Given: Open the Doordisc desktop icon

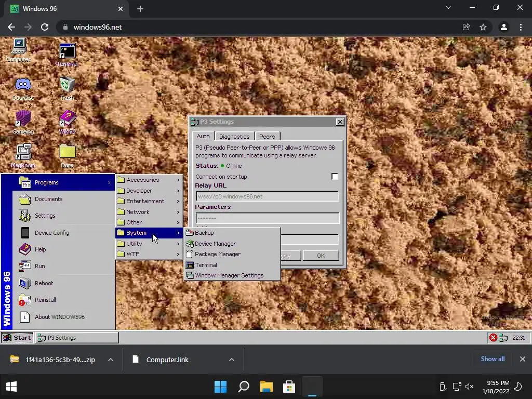Looking at the screenshot, I should point(23,89).
